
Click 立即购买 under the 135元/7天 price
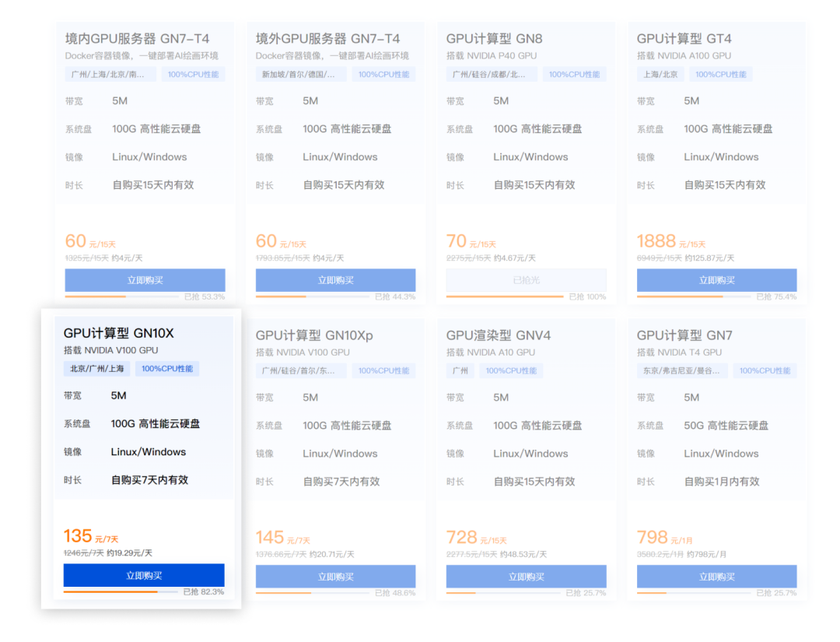pos(144,576)
